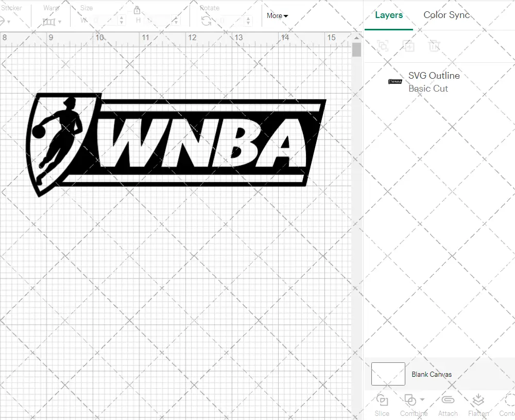This screenshot has height=420, width=515.
Task: Toggle the size lock aspect ratio icon
Action: tap(137, 10)
